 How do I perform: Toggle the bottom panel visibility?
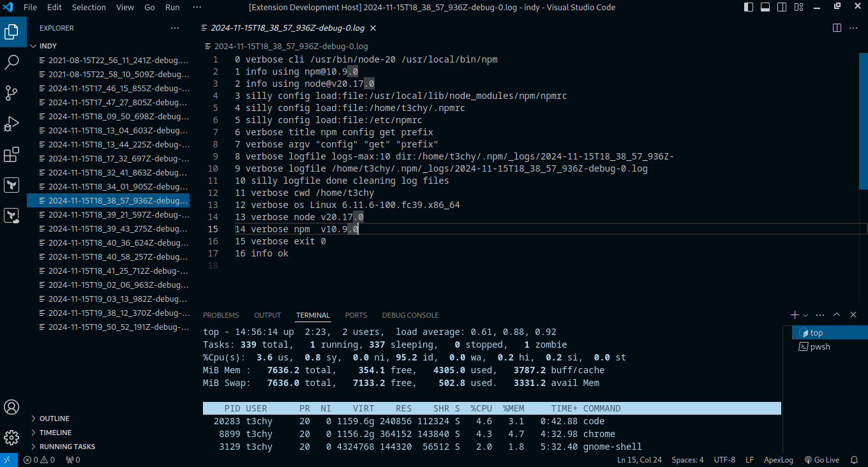click(x=765, y=7)
